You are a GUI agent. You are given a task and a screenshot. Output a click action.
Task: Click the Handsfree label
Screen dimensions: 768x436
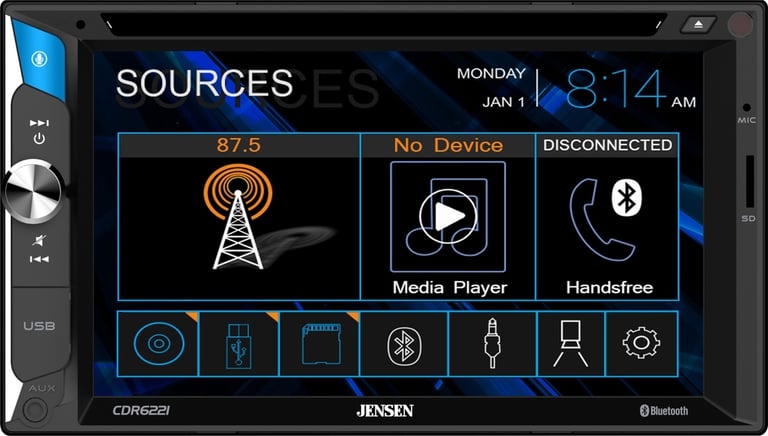(609, 287)
